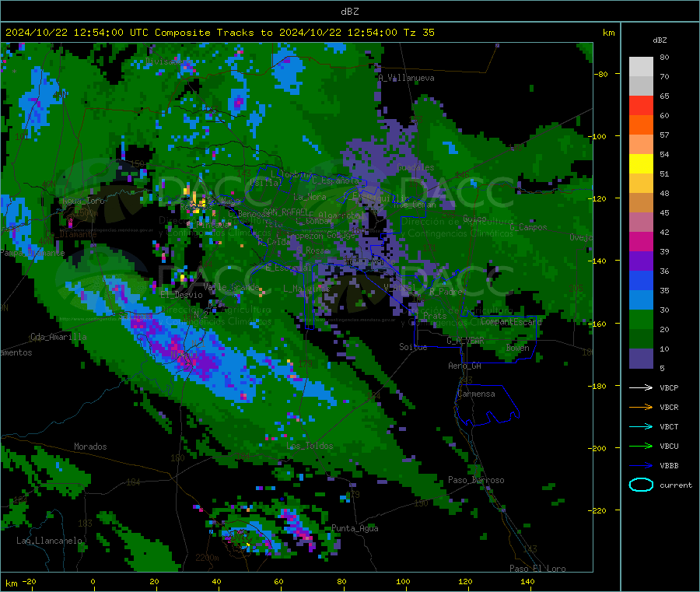Screen dimensions: 700x592
Task: Click the Cda_Amarilla map label
Action: click(x=58, y=337)
